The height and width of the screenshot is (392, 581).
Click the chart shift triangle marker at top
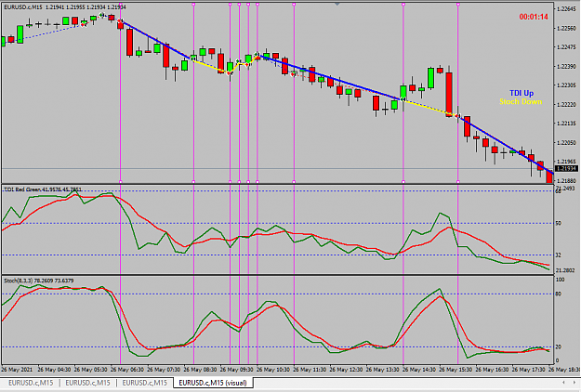pos(337,4)
